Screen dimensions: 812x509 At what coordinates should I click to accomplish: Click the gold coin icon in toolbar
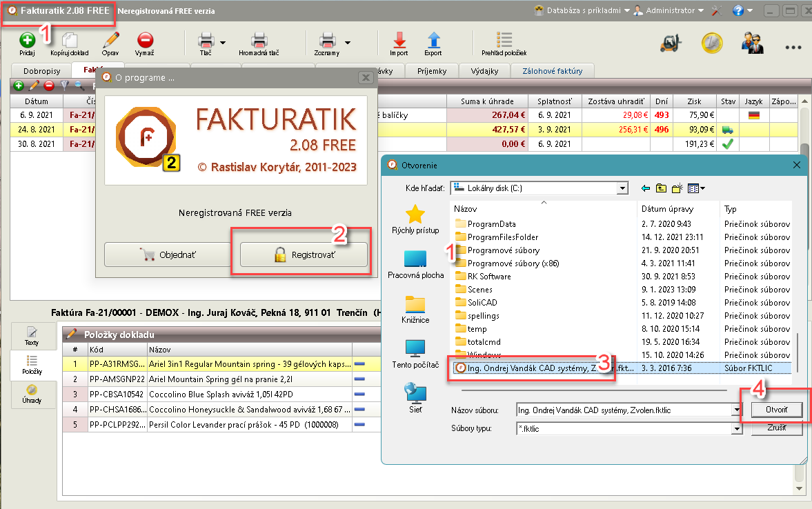712,43
